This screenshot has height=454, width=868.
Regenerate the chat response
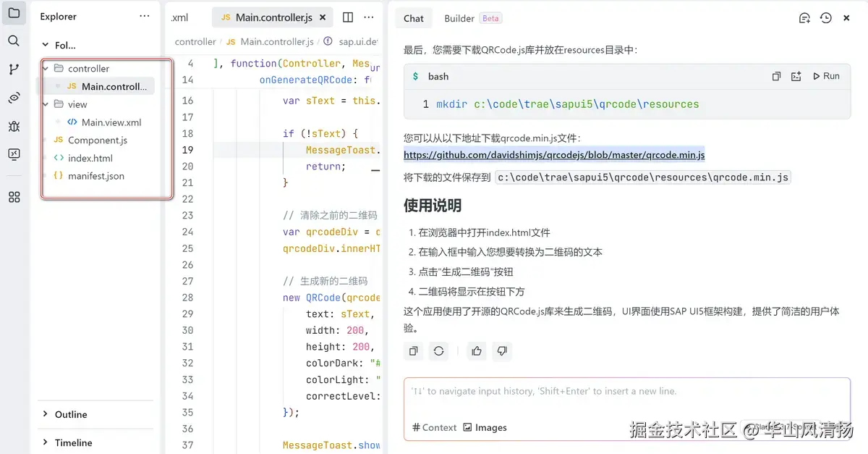pos(438,351)
